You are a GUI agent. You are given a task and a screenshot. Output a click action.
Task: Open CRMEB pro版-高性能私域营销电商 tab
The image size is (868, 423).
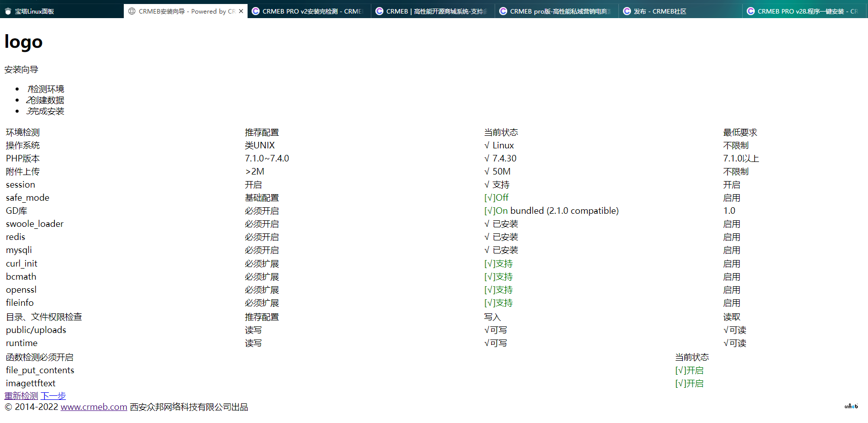coord(557,11)
